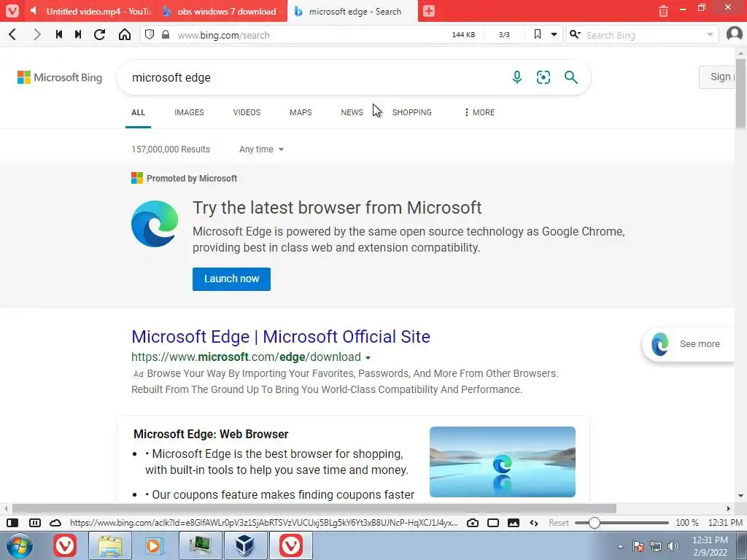Image resolution: width=747 pixels, height=560 pixels.
Task: Go to the home page
Action: [x=124, y=35]
